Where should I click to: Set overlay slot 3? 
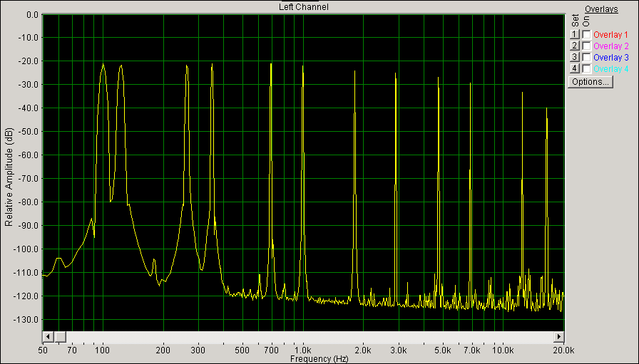tap(575, 58)
